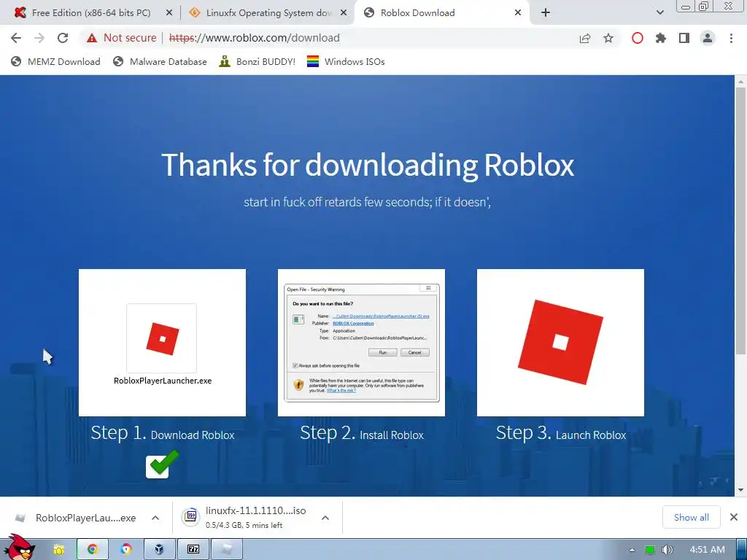Select the Roblox Download tab

438,13
